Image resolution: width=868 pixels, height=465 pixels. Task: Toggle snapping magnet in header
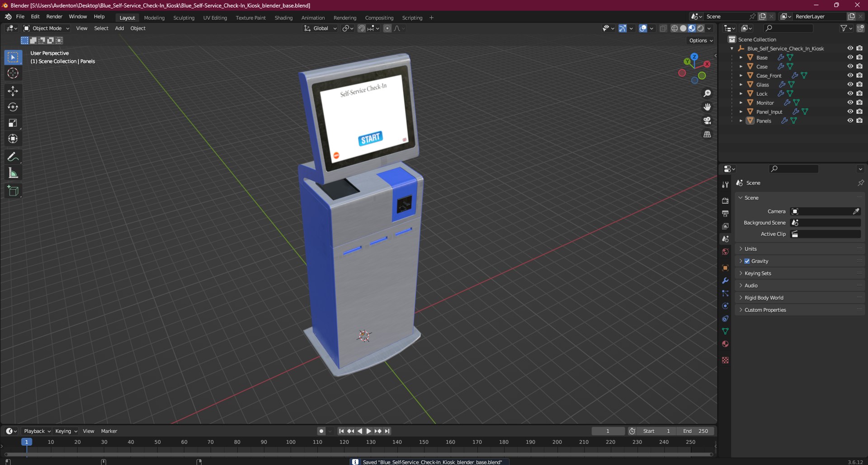(362, 28)
